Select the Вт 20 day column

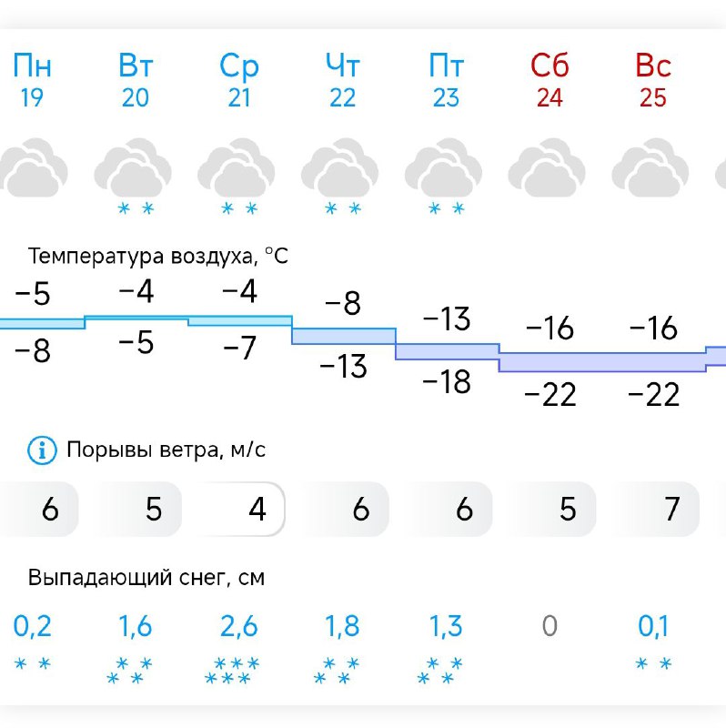(135, 80)
